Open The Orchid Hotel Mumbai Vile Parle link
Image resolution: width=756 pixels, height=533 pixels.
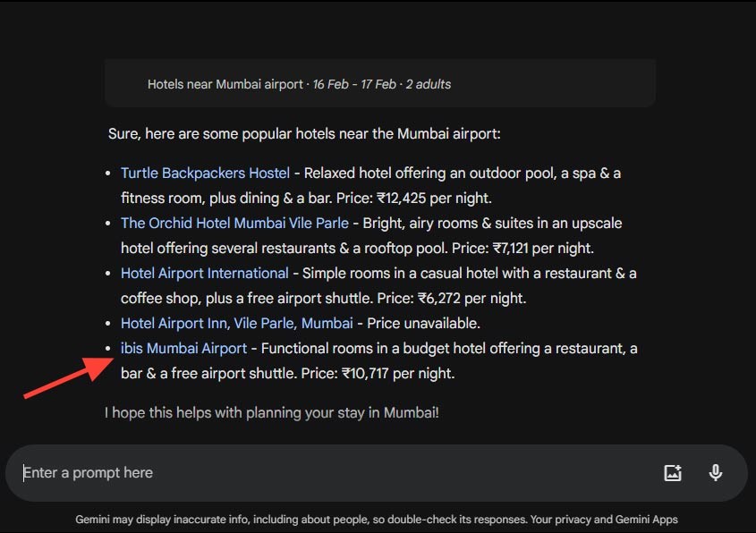tap(234, 224)
